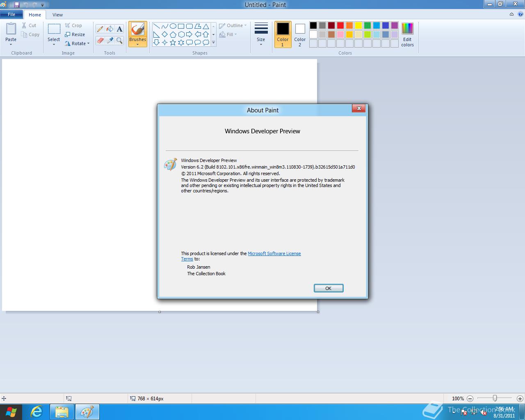Click the Copy command

pyautogui.click(x=31, y=34)
